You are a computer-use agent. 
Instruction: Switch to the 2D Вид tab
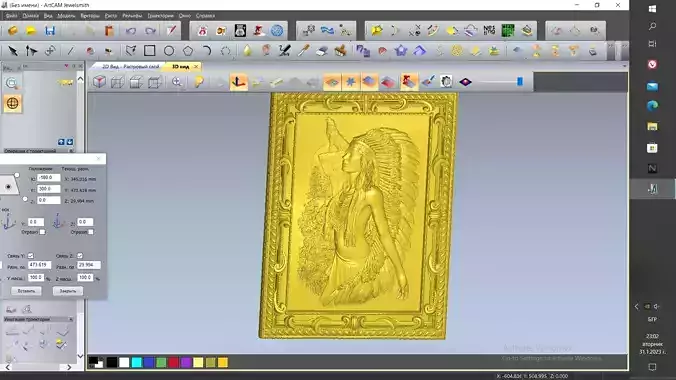[x=130, y=66]
